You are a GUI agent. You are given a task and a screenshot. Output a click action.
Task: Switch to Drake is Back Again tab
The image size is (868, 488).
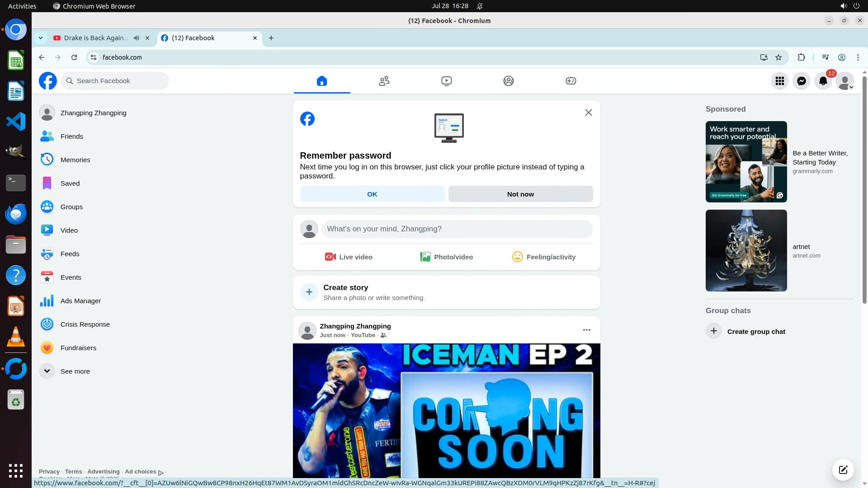[96, 38]
